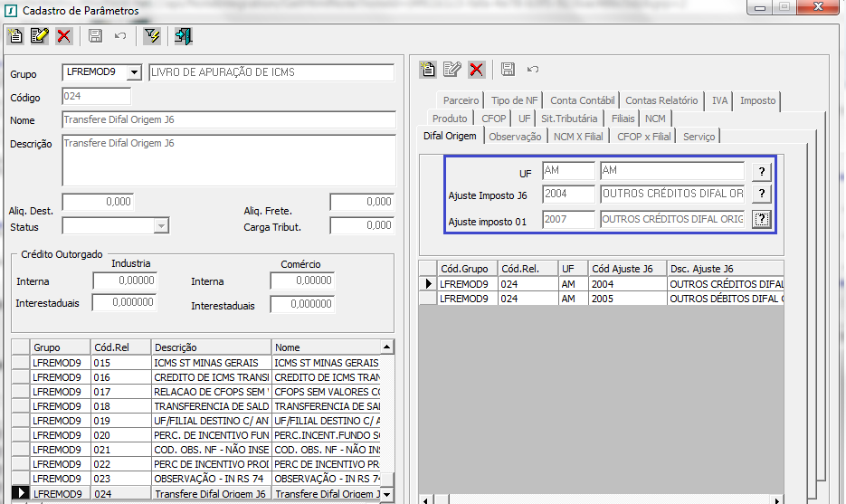Select the Sit.Tributária tab
Viewport: 846px width, 504px height.
[x=569, y=119]
